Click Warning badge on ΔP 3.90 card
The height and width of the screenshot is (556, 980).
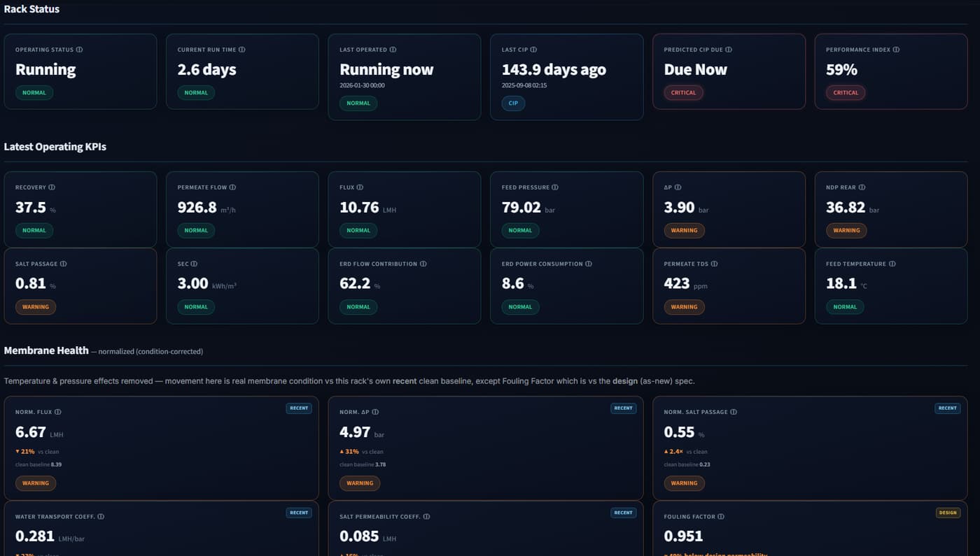684,230
